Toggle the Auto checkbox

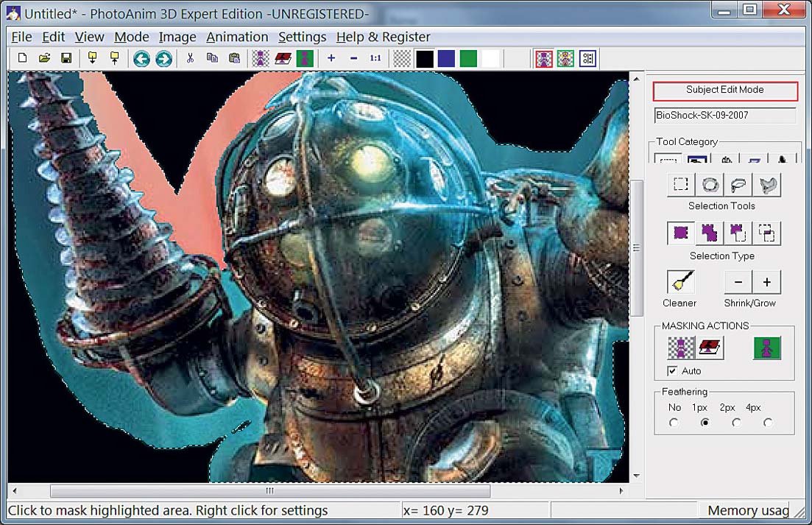point(672,370)
